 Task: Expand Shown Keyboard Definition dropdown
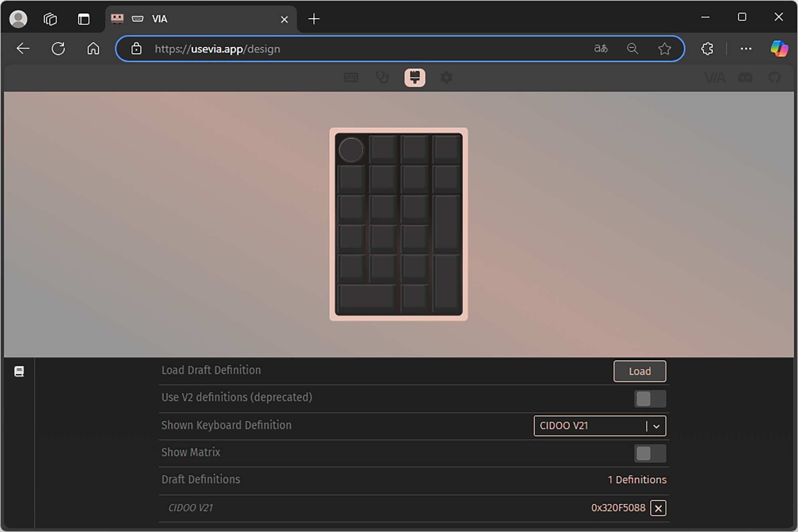pos(591,426)
